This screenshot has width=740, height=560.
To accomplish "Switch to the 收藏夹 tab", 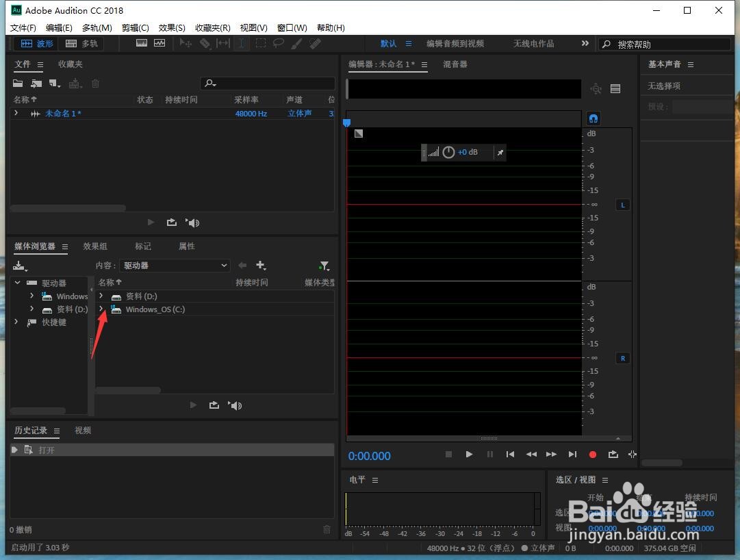I will click(x=71, y=64).
